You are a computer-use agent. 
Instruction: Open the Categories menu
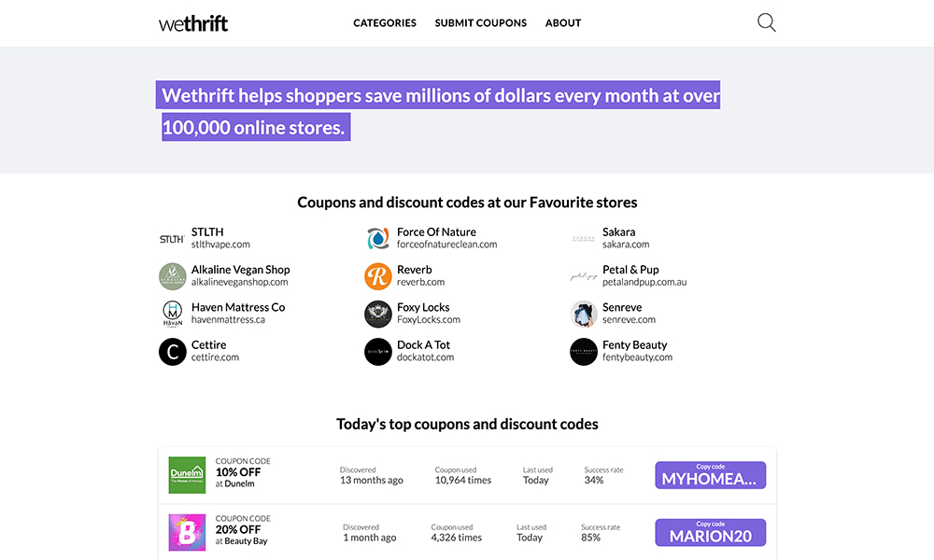(385, 23)
